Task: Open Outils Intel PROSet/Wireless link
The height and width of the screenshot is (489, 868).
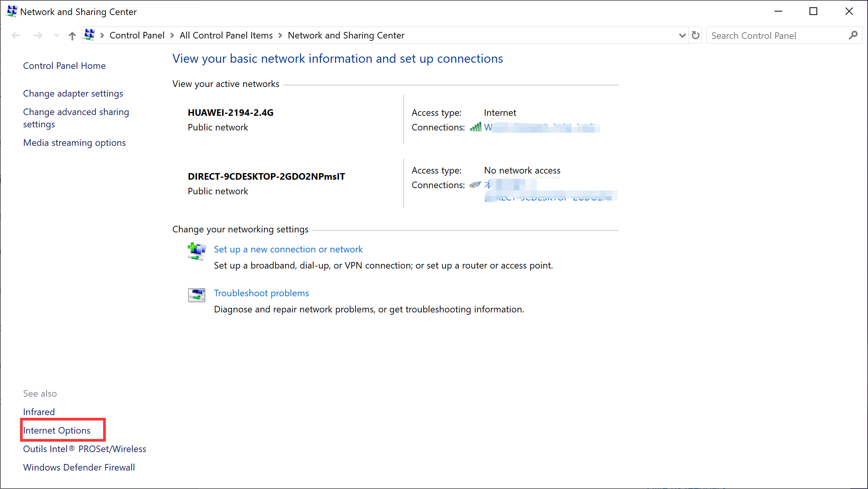Action: pos(85,449)
